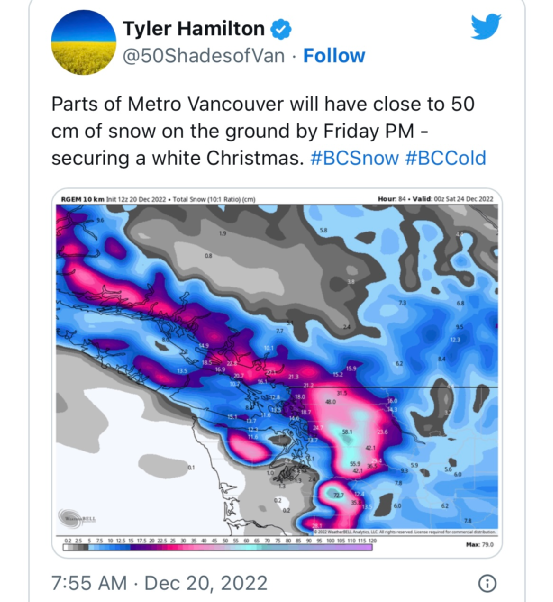Click the snowfall color scale legend

coord(218,545)
